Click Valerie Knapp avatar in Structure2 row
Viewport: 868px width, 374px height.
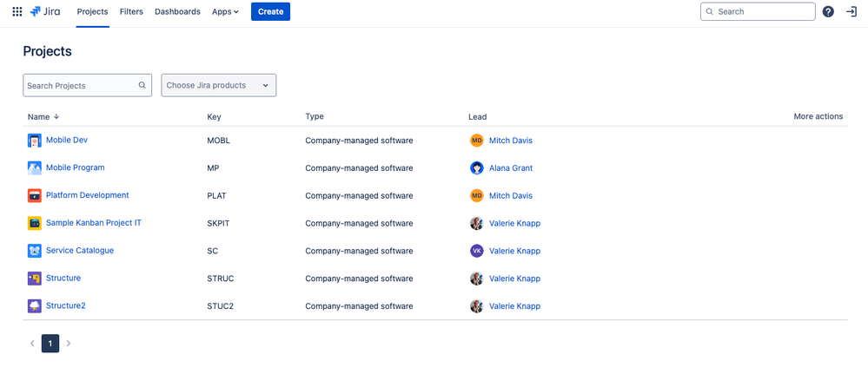click(x=477, y=306)
